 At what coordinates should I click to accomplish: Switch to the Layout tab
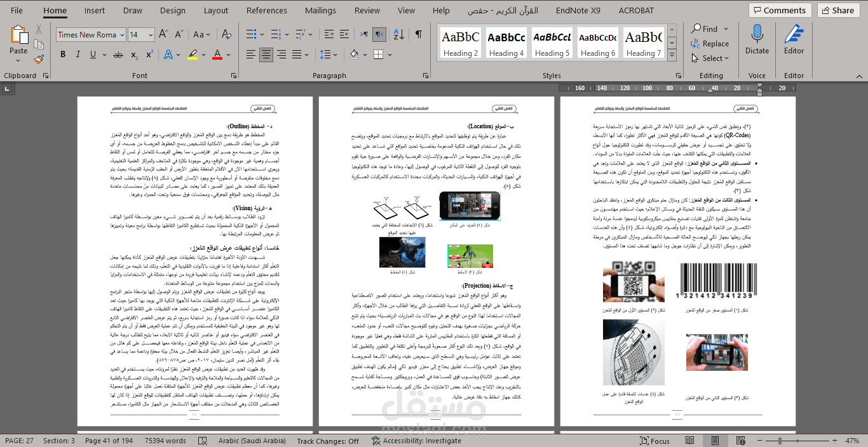216,10
